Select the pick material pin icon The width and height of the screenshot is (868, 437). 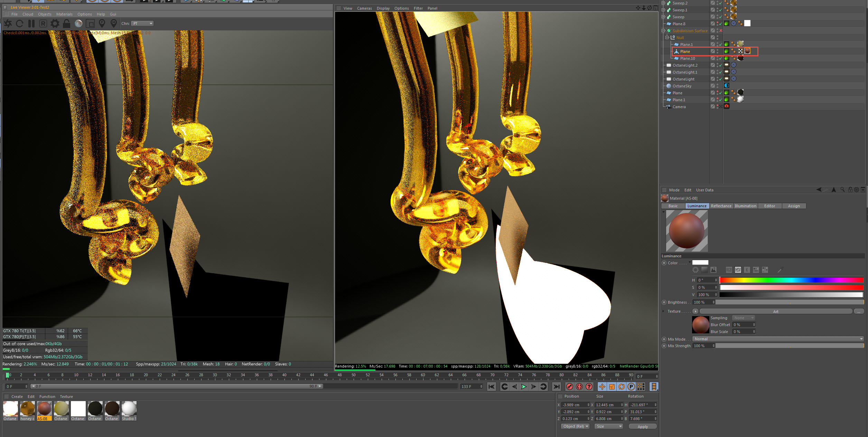114,23
